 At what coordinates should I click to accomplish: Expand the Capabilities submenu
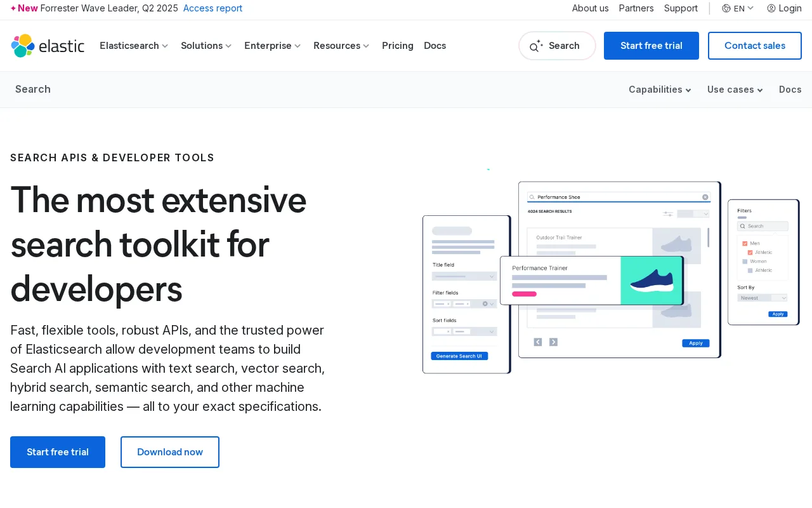point(660,90)
